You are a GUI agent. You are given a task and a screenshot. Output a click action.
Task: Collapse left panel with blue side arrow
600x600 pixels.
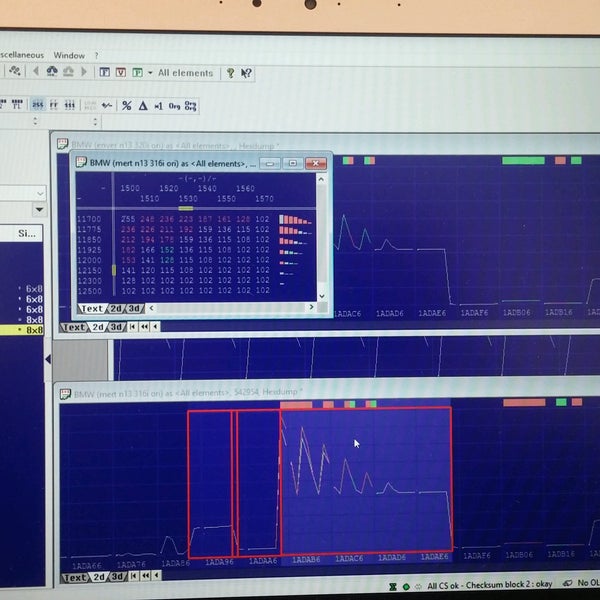[x=48, y=359]
